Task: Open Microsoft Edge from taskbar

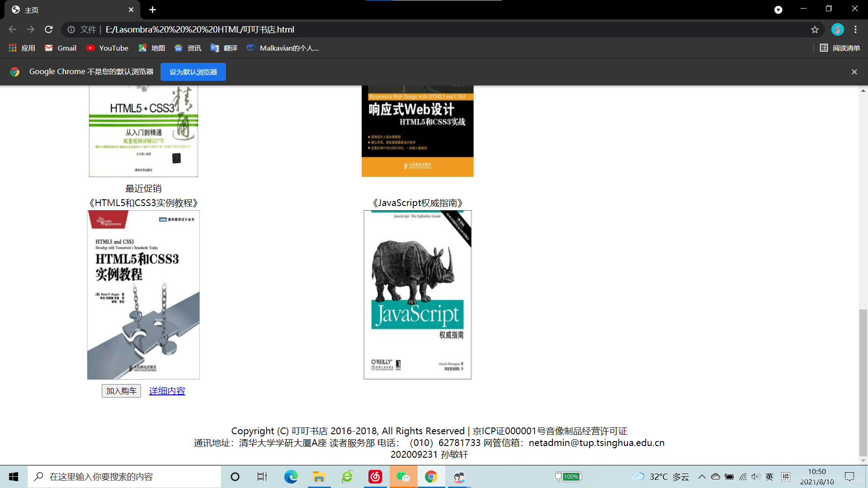Action: tap(291, 477)
